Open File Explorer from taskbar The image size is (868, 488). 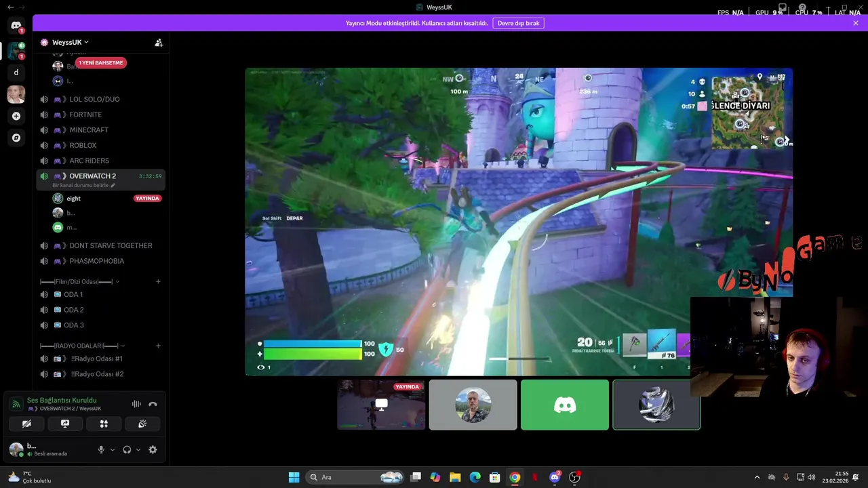tap(455, 477)
